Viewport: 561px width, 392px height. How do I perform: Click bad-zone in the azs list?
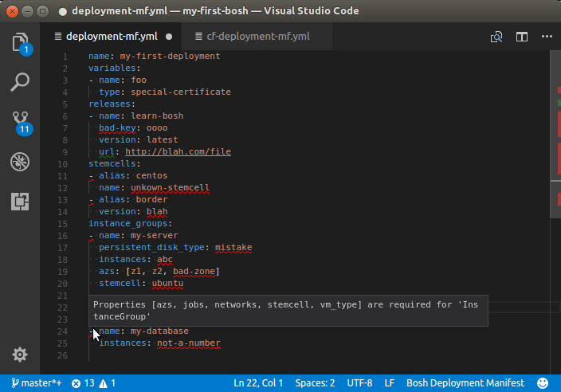(x=194, y=271)
